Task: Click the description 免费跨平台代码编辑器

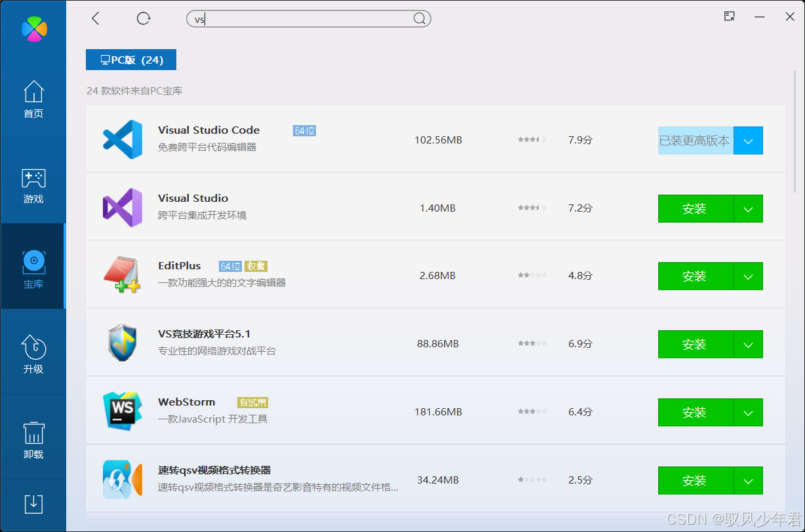Action: point(207,147)
